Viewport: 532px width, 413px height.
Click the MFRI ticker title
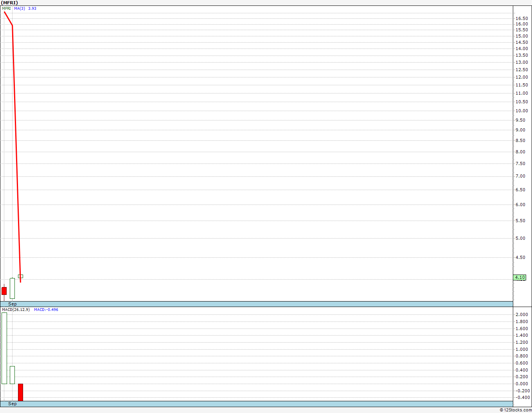[9, 3]
